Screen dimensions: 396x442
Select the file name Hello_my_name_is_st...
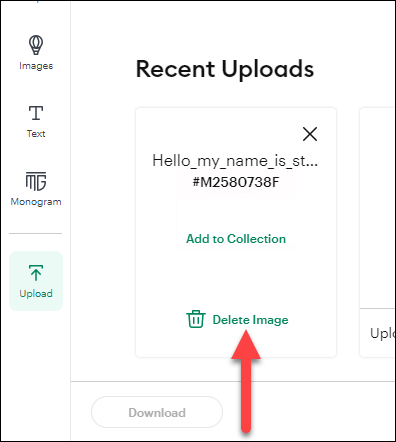click(x=235, y=161)
